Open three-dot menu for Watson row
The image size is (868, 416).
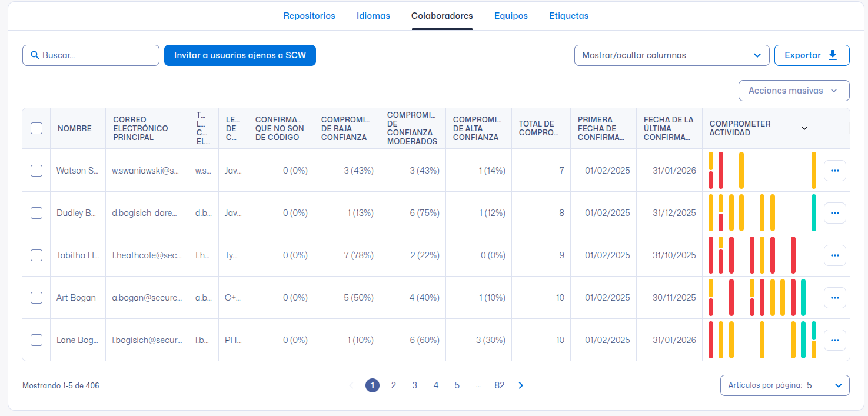click(834, 171)
